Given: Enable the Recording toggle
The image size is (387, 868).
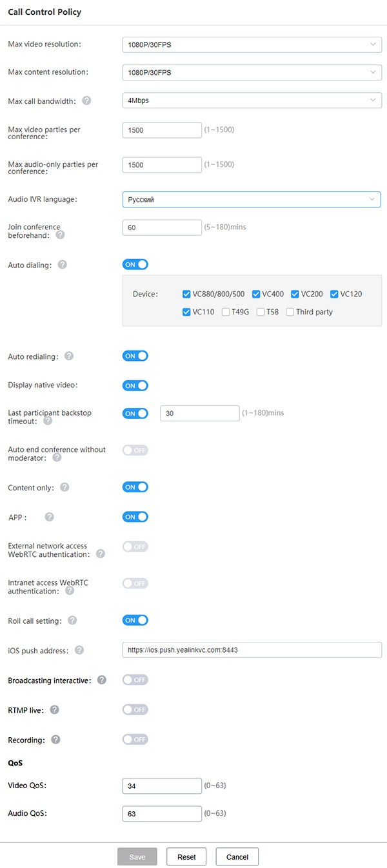Looking at the screenshot, I should click(135, 739).
